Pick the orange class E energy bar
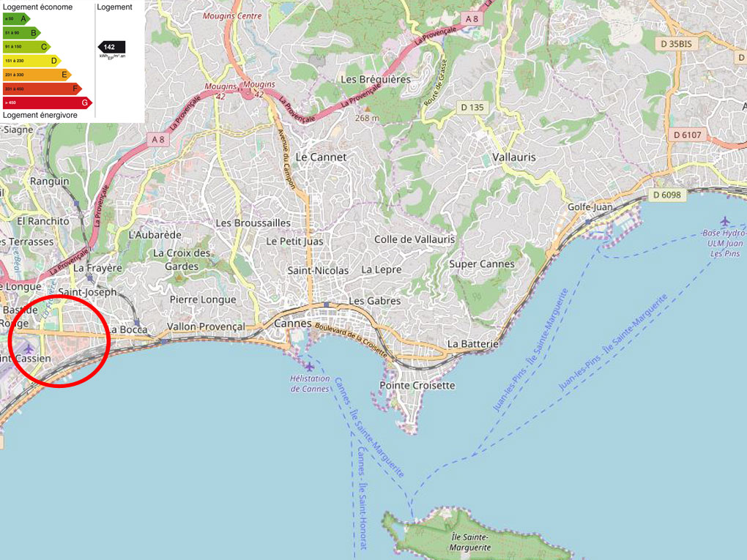Screen dimensions: 747x560 (37, 75)
